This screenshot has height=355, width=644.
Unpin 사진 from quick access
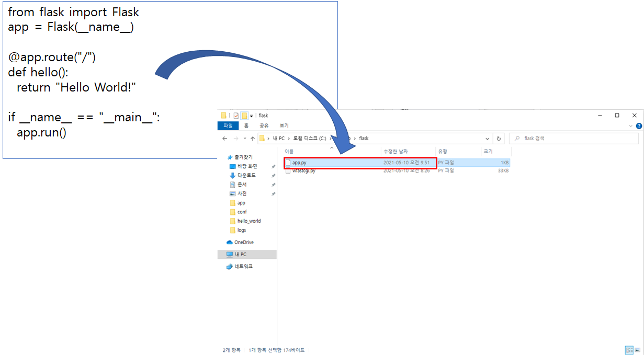pyautogui.click(x=273, y=193)
